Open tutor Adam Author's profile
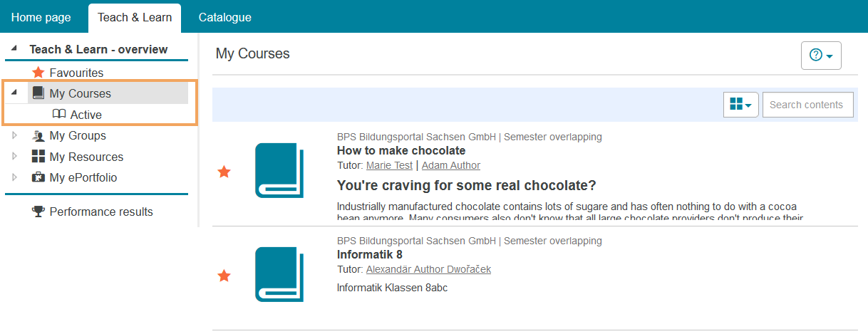868x334 pixels. 451,165
